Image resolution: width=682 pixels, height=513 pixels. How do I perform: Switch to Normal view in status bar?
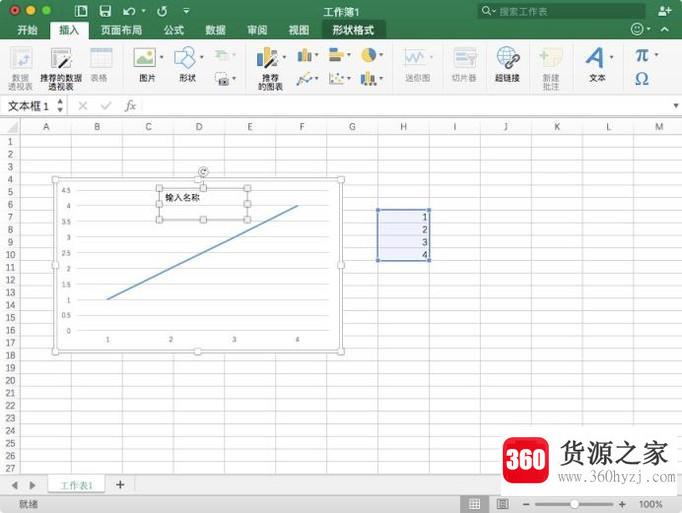coord(475,504)
